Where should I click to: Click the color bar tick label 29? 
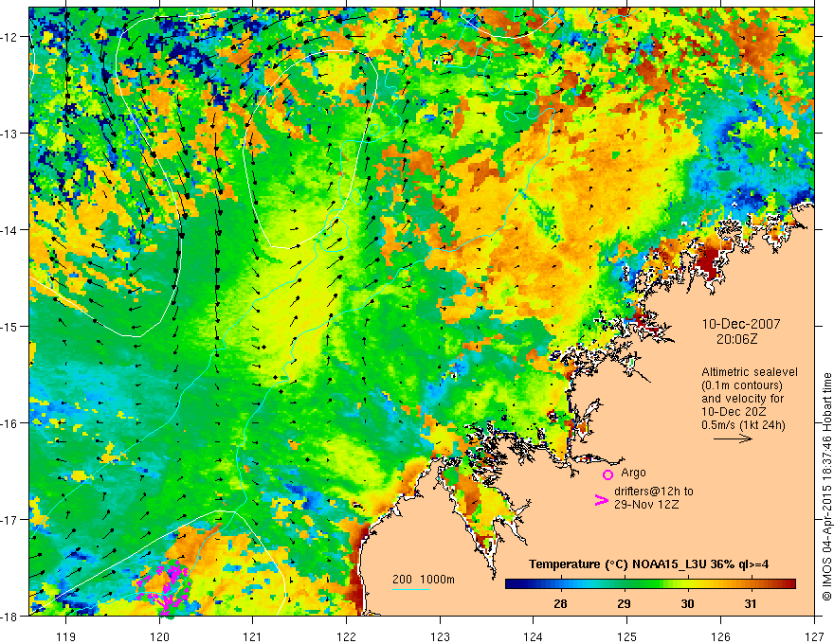(624, 603)
